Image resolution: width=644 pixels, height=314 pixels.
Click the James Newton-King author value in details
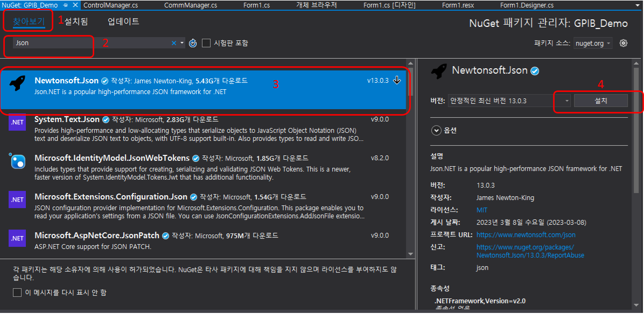click(505, 197)
